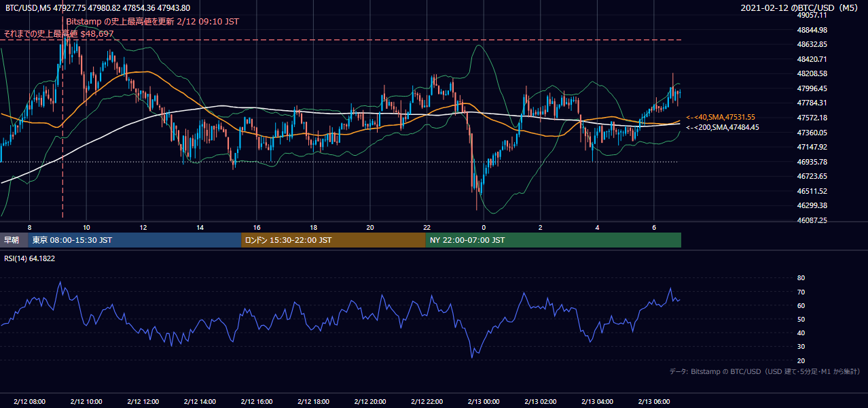Click the 早朝 session bar

point(14,240)
